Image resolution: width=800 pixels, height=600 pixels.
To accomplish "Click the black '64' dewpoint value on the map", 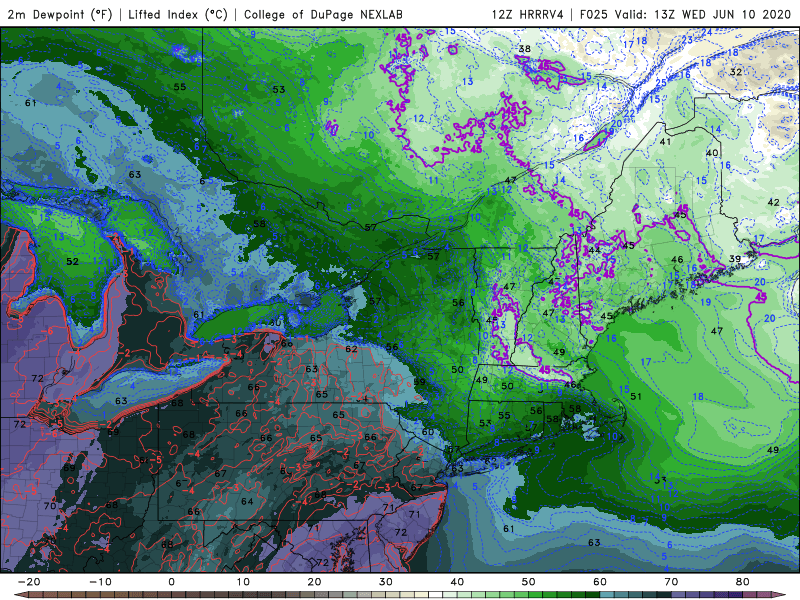I will [x=247, y=501].
